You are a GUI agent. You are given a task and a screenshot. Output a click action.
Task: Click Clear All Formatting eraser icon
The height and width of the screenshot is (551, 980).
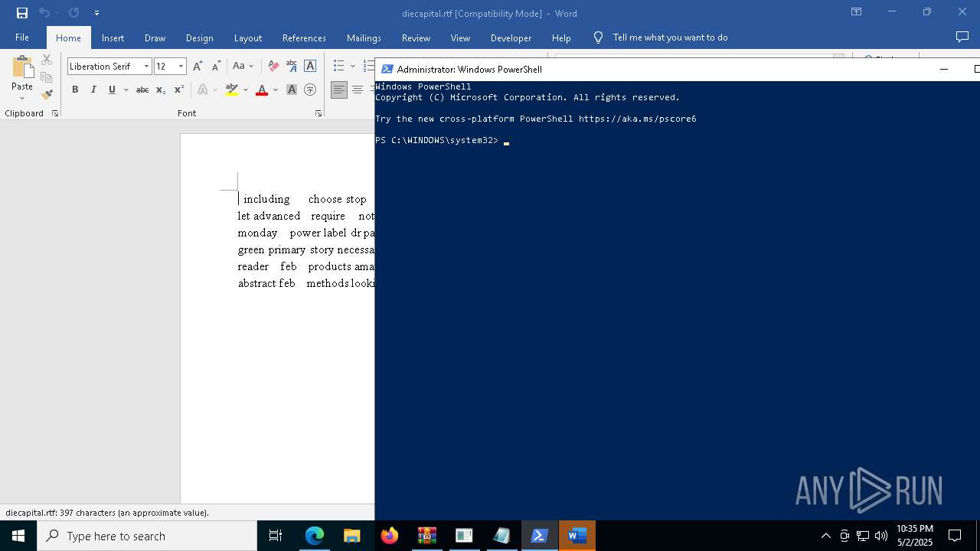coord(273,67)
